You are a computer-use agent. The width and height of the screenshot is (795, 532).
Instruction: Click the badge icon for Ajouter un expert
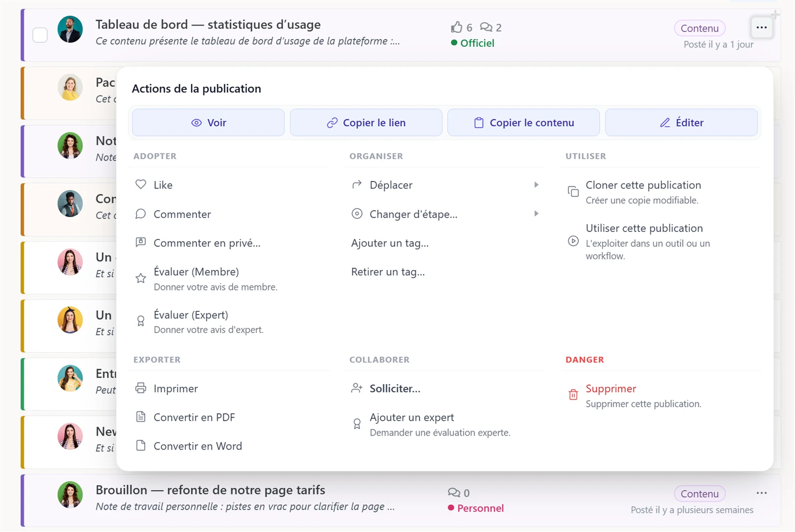[x=357, y=424]
